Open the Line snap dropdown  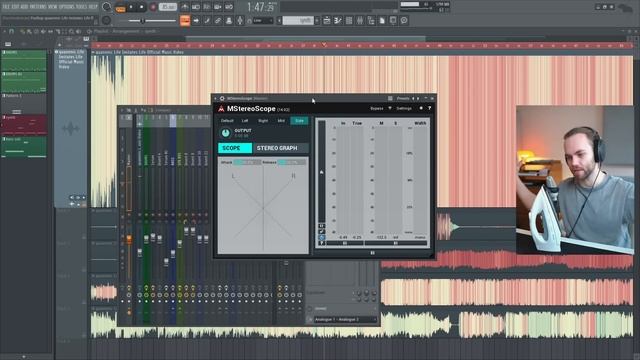coord(263,20)
